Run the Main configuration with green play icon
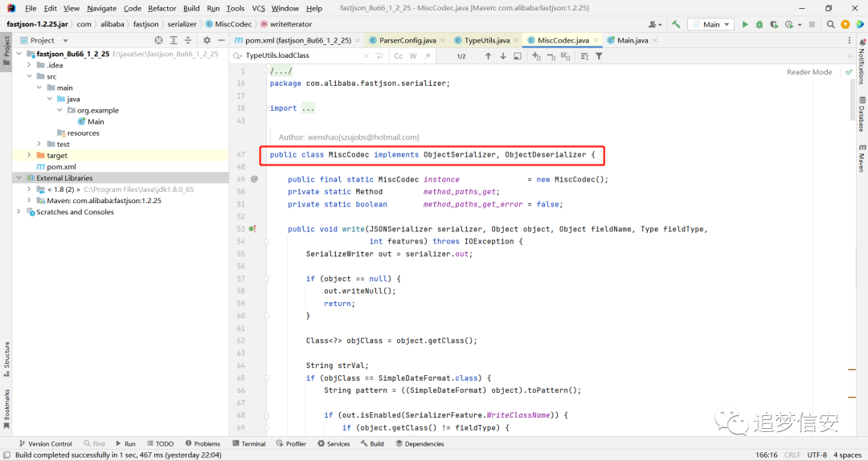 click(x=745, y=24)
